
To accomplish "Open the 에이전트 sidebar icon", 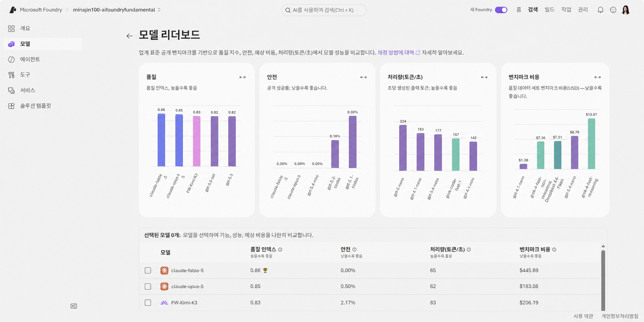I will pos(11,59).
